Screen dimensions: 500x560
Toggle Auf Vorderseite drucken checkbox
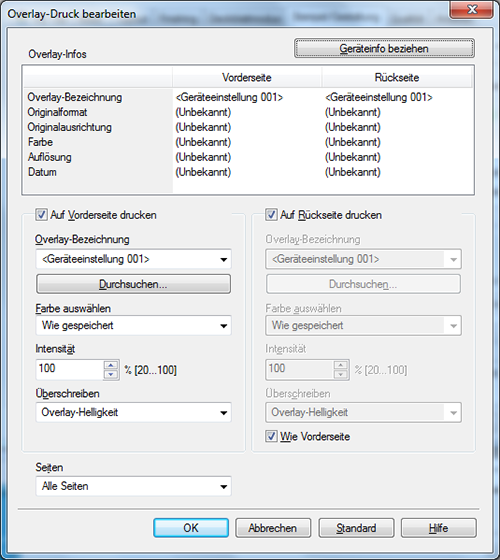[41, 215]
